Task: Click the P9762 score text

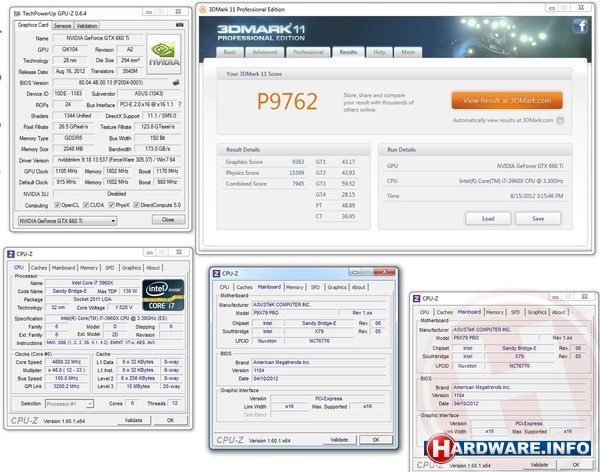Action: pyautogui.click(x=287, y=101)
